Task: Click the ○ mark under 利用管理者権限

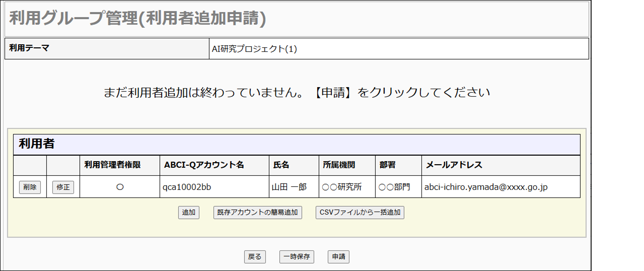Action: pos(120,187)
